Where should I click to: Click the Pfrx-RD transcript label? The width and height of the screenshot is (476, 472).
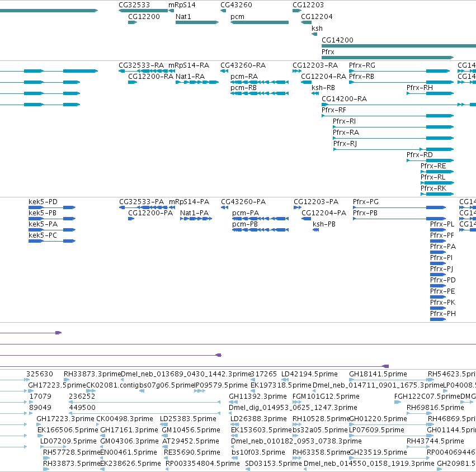click(420, 155)
